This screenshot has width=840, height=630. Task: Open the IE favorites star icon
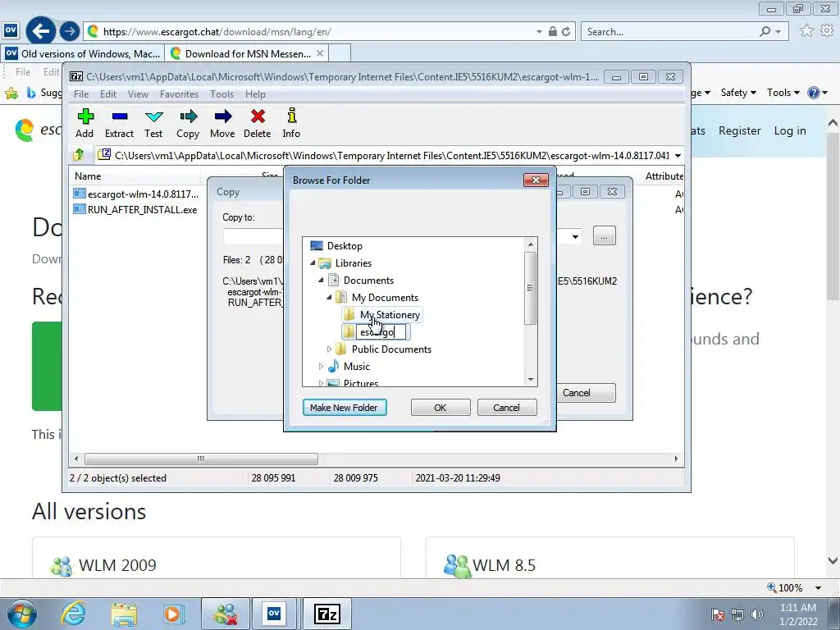[x=806, y=31]
